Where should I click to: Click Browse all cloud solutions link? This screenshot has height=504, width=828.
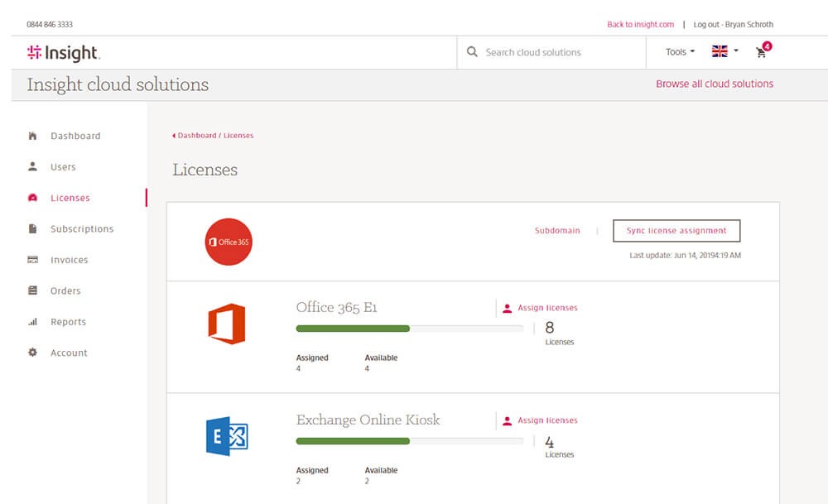(x=715, y=84)
